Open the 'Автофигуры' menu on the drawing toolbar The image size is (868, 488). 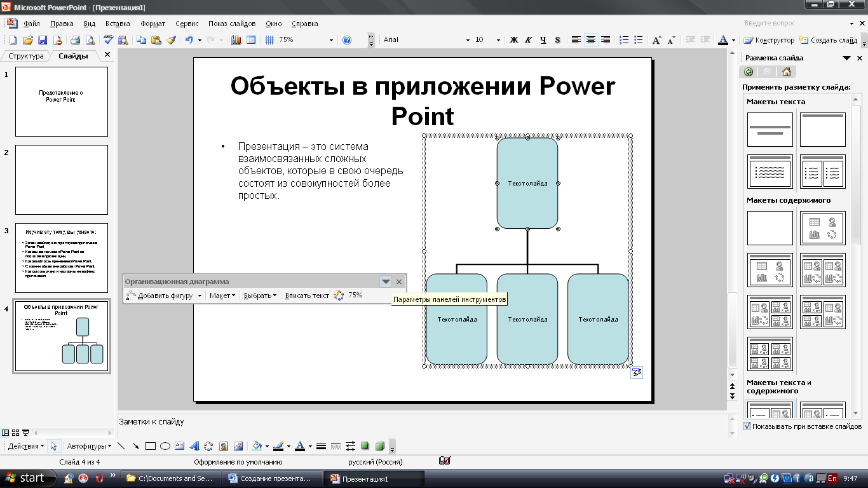(90, 446)
